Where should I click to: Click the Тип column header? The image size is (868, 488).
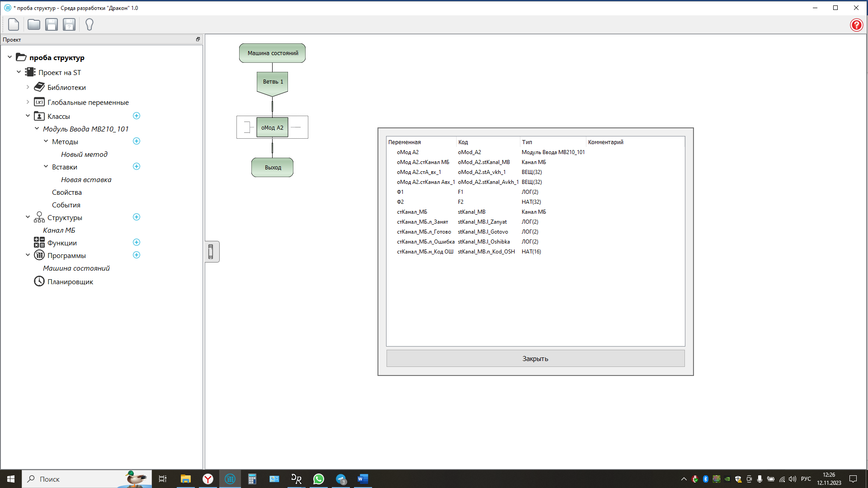pos(527,142)
